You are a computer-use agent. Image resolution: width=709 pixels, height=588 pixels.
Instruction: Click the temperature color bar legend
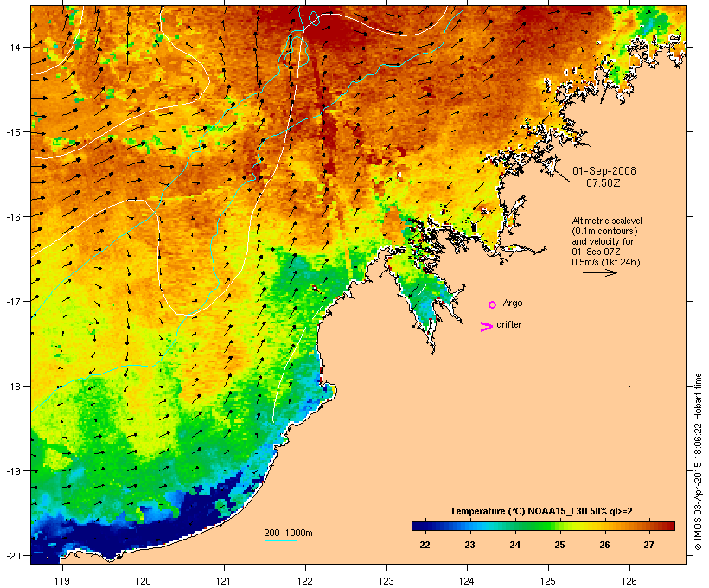point(543,526)
